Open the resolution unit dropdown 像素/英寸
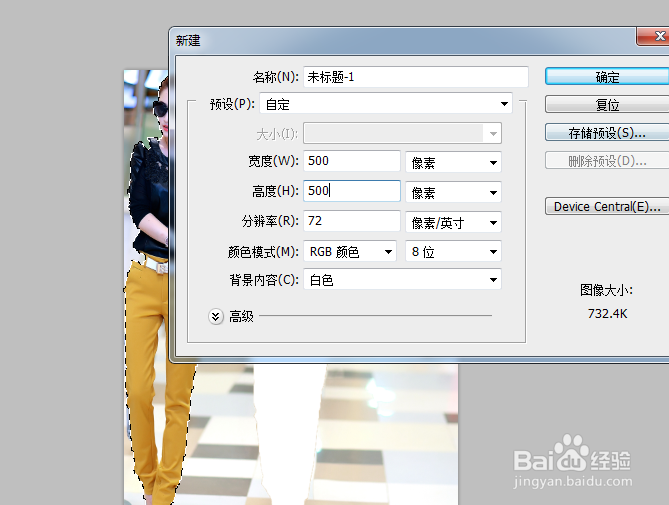Screen dimensions: 669x505 coord(453,222)
